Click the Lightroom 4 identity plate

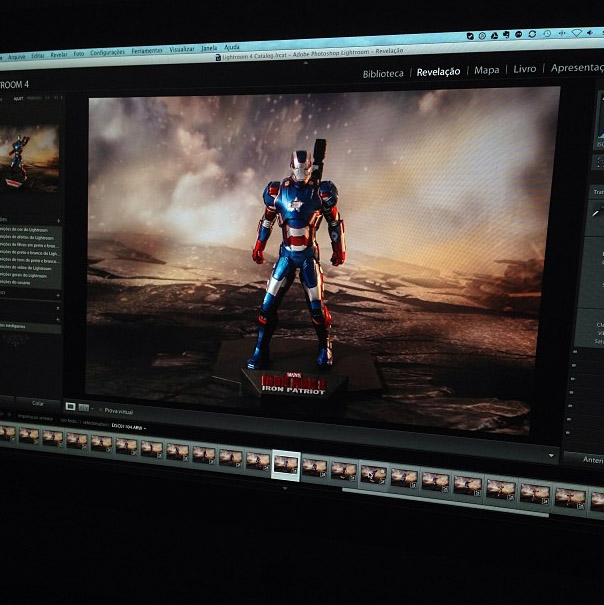[14, 84]
